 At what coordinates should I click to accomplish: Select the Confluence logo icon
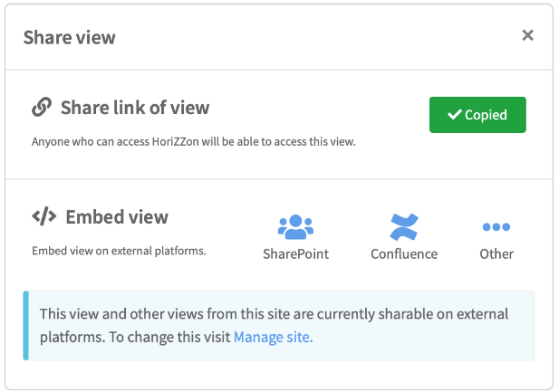[x=404, y=226]
